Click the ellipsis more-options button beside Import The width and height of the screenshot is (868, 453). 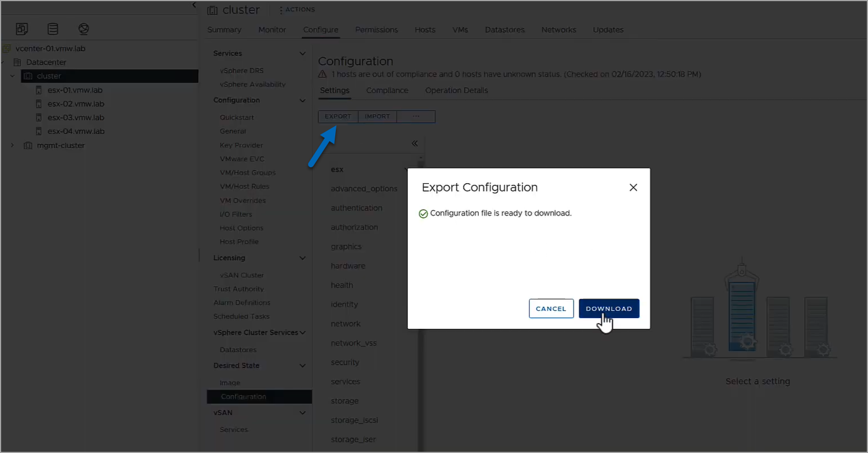(416, 116)
